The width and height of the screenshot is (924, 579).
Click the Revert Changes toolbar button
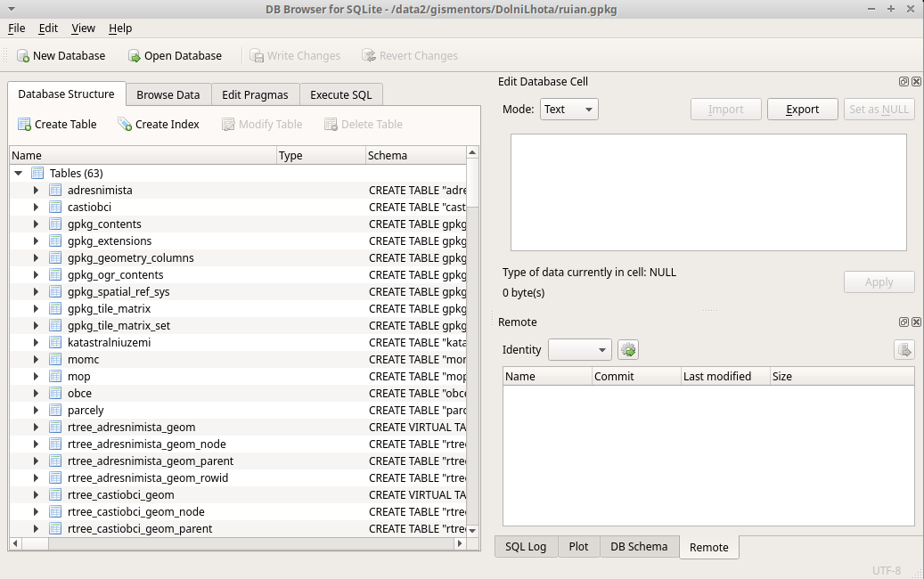(410, 56)
